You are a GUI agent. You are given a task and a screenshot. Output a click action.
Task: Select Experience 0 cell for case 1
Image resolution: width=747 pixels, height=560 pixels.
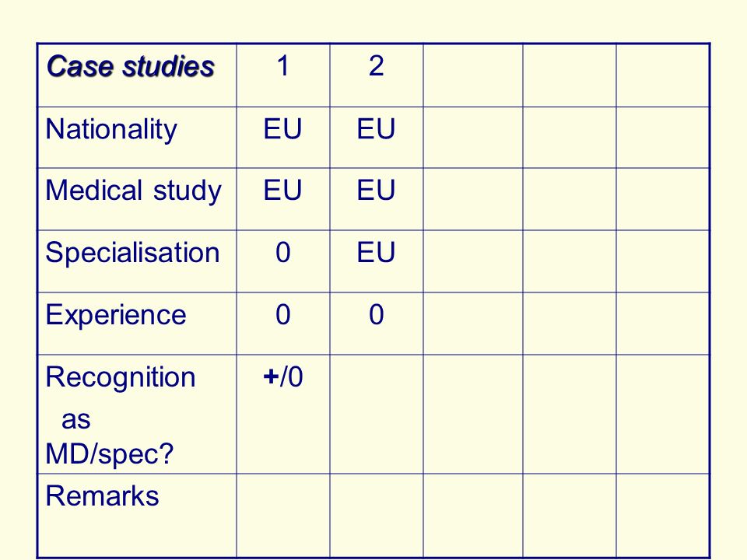(x=283, y=324)
